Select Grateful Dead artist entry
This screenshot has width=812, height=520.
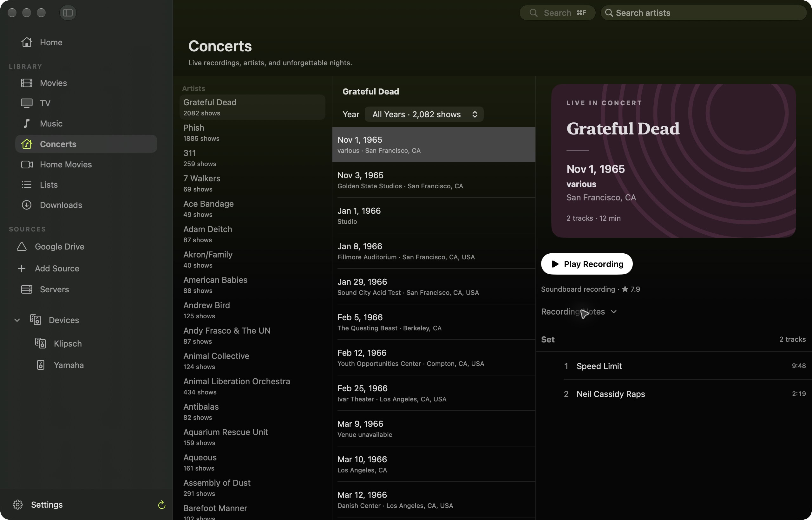pos(252,107)
